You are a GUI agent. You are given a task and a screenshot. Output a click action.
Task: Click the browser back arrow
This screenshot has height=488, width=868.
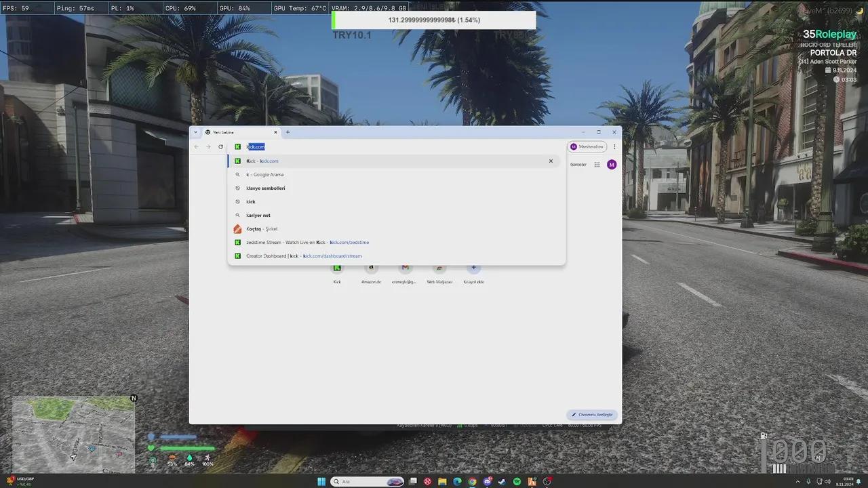(x=197, y=146)
